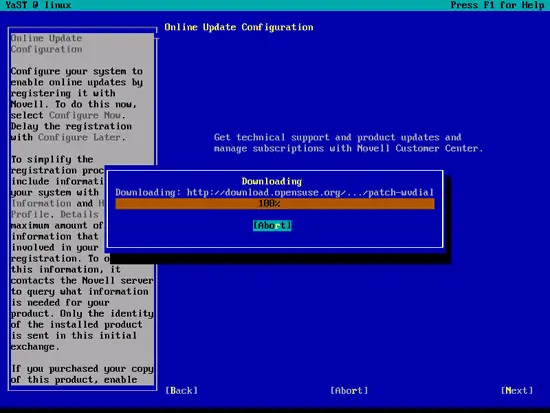Click help line 'contacts the Novell server'
Screen dimensions: 550x413
click(x=82, y=280)
